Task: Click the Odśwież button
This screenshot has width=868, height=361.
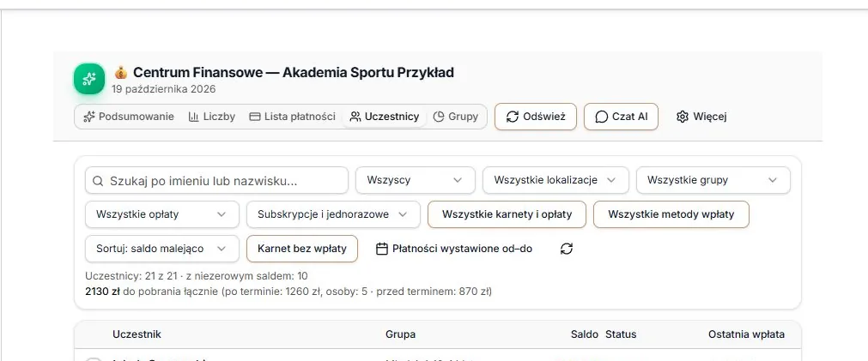Action: pyautogui.click(x=535, y=117)
